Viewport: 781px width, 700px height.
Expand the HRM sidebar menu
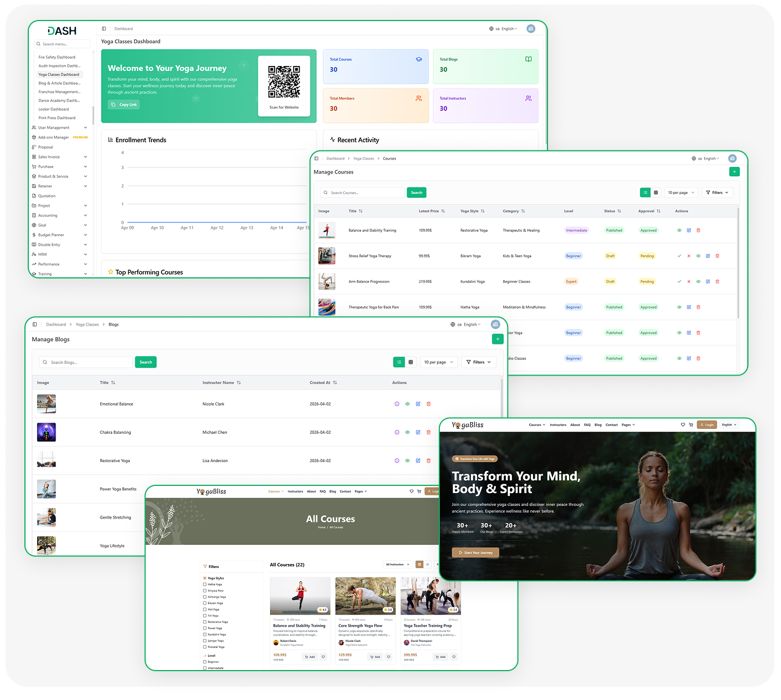tap(60, 255)
